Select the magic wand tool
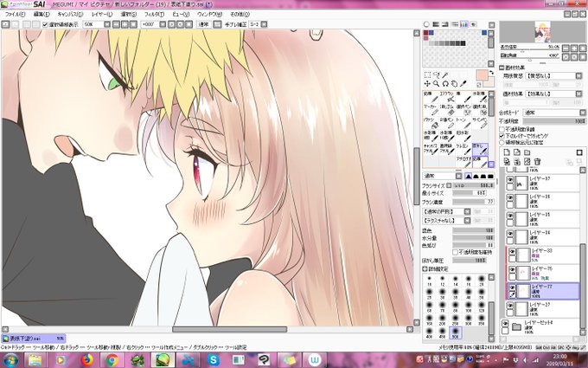This screenshot has height=368, width=588. (445, 74)
